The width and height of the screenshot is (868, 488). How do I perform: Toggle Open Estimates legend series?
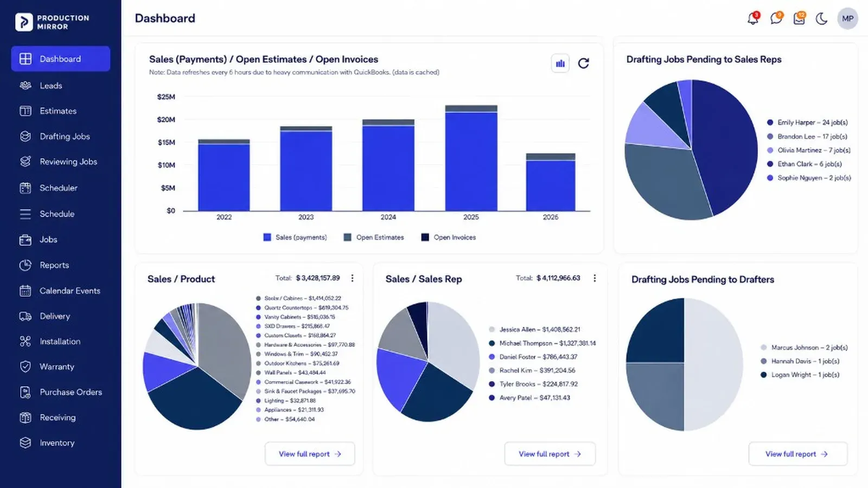coord(374,237)
